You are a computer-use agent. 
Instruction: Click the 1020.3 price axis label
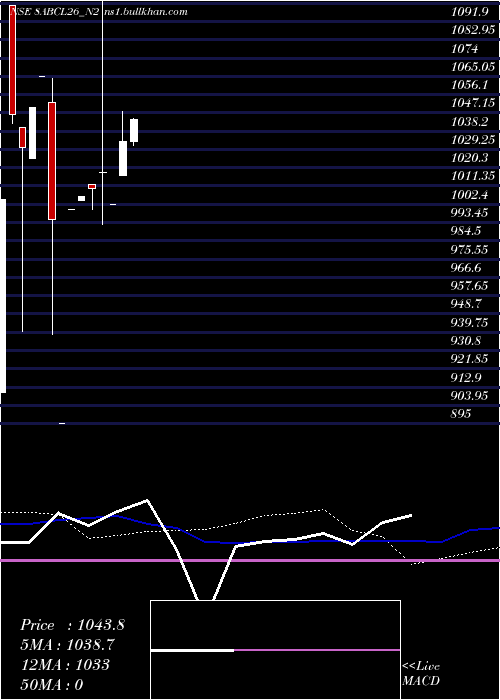click(469, 158)
